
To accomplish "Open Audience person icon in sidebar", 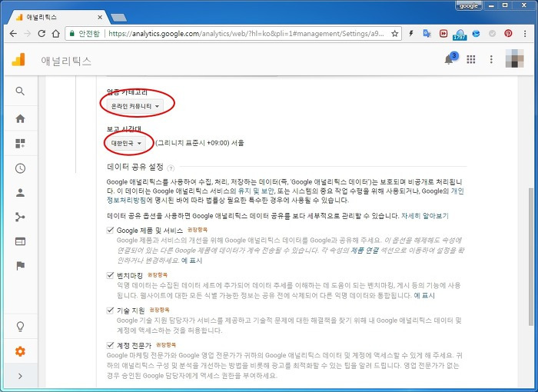I will 20,193.
